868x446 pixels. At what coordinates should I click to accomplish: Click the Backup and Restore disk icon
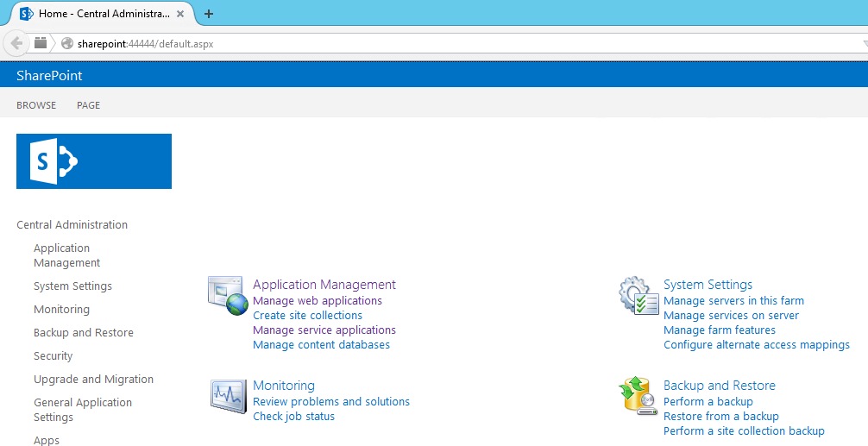coord(638,396)
